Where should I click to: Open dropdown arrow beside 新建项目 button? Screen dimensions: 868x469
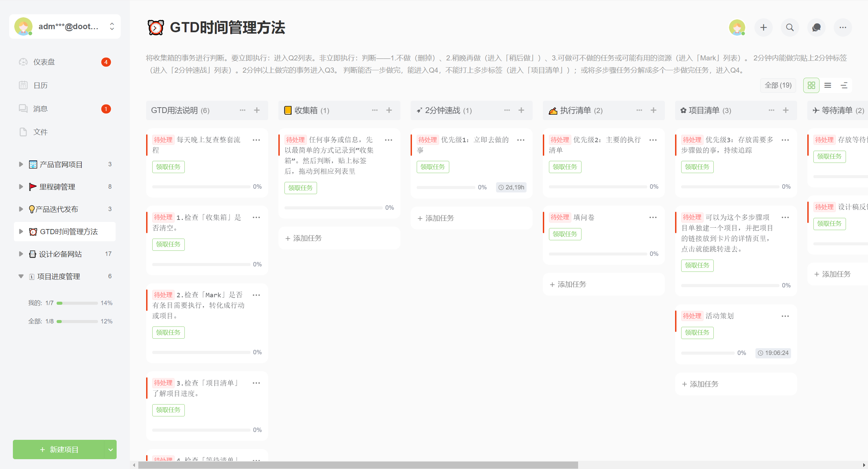(x=110, y=450)
